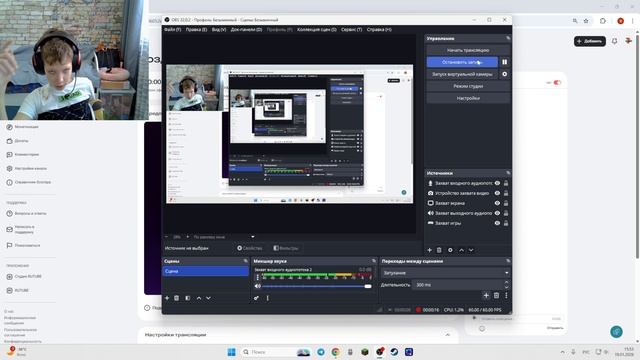Screen dimensions: 640x360
Task: Undock the Audio Mixer panel via corner icon
Action: pyautogui.click(x=373, y=261)
